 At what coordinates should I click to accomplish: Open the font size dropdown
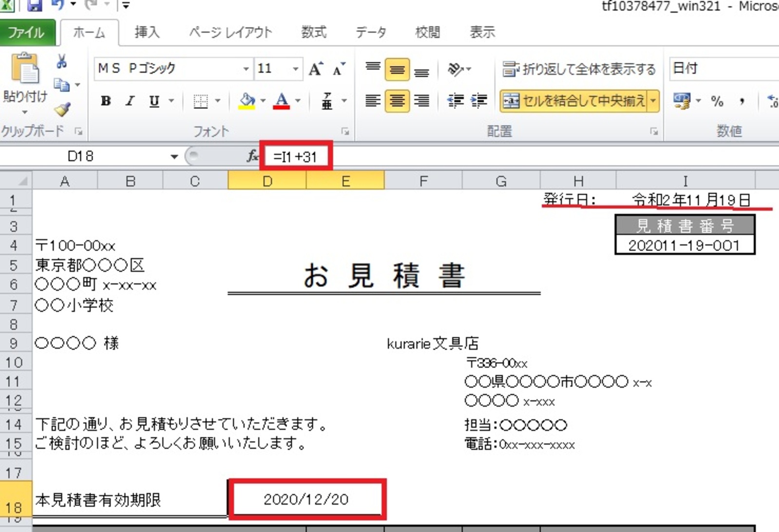(x=295, y=69)
